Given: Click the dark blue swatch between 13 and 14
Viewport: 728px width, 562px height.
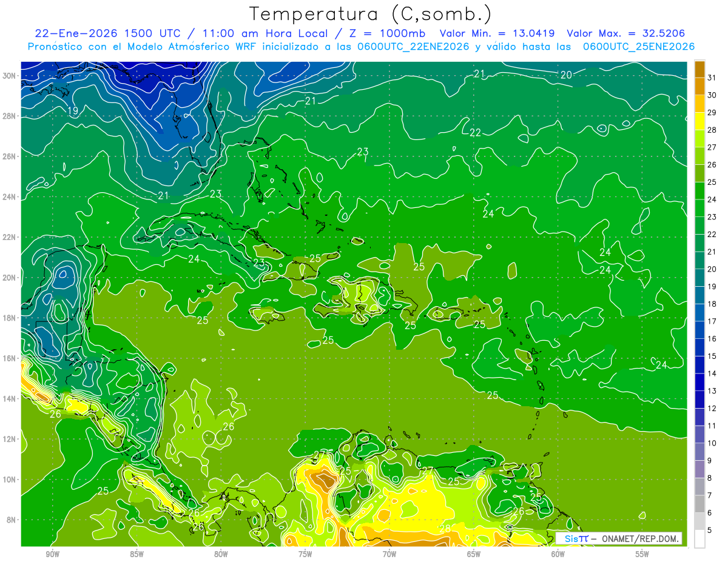Looking at the screenshot, I should [x=699, y=382].
